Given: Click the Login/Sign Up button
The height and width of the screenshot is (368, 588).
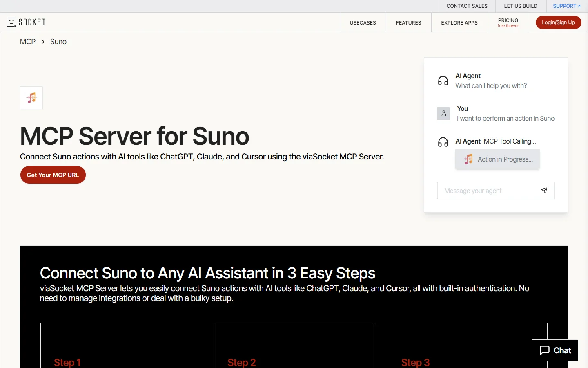Looking at the screenshot, I should 558,22.
